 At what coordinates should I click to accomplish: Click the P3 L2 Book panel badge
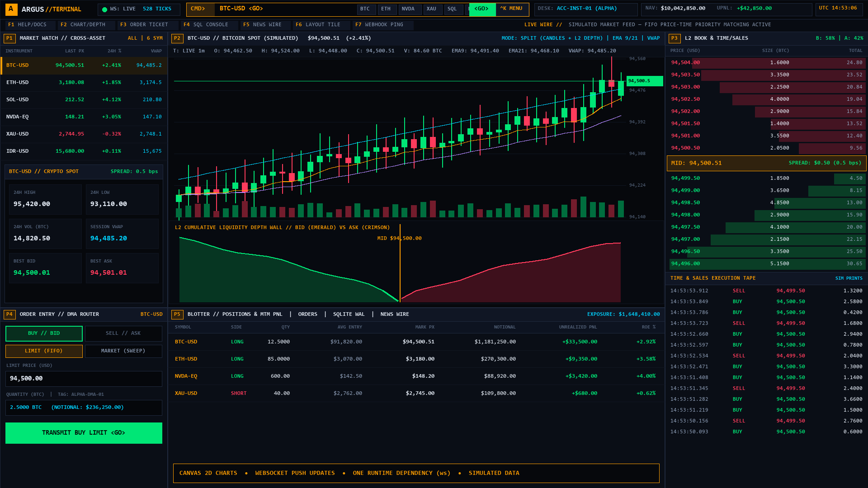tap(675, 38)
